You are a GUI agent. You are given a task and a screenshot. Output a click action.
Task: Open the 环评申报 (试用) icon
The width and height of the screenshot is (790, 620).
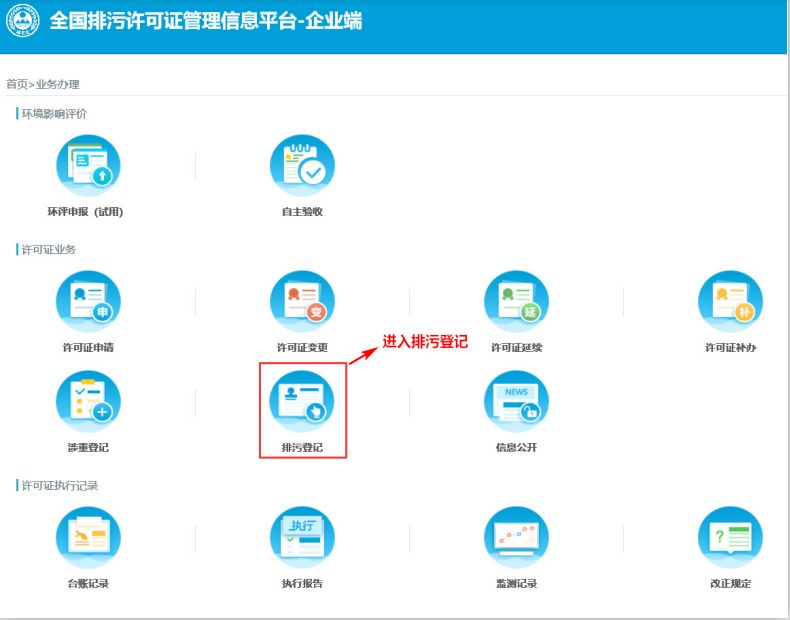[x=88, y=166]
